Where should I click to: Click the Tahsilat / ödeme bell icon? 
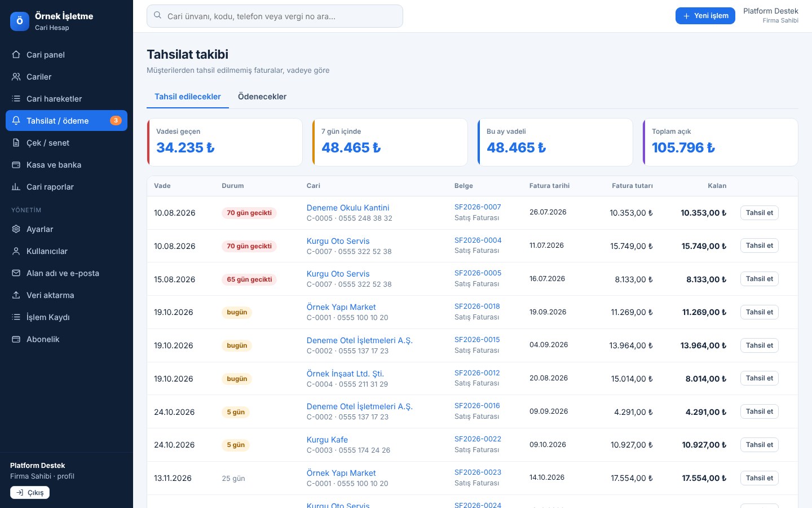(16, 121)
